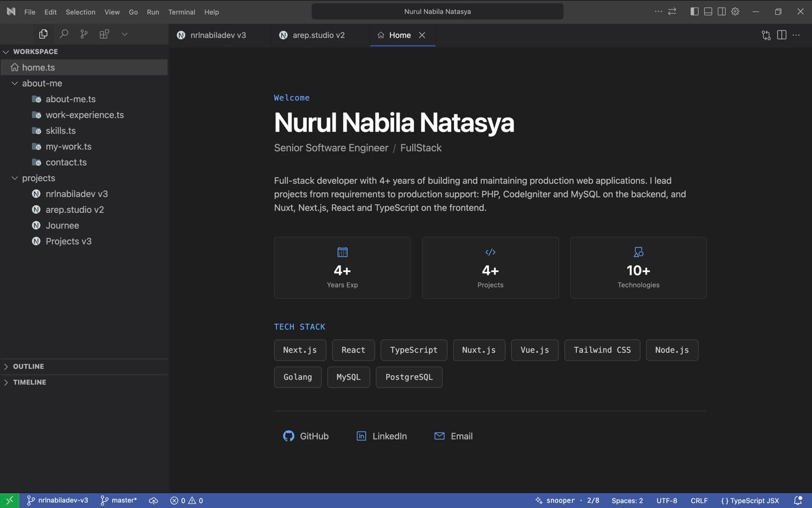Open the Extensions blocks icon
The width and height of the screenshot is (812, 508).
(x=104, y=34)
